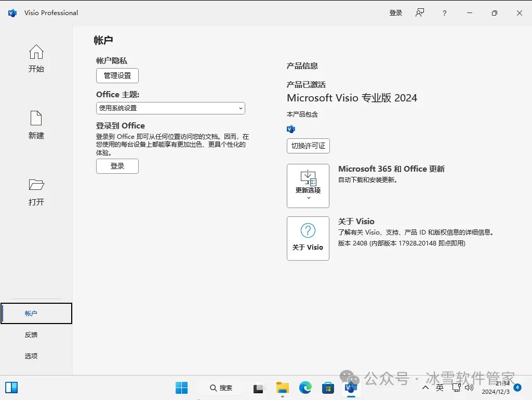Open the widgets icon on taskbar
The width and height of the screenshot is (532, 400).
[11, 388]
